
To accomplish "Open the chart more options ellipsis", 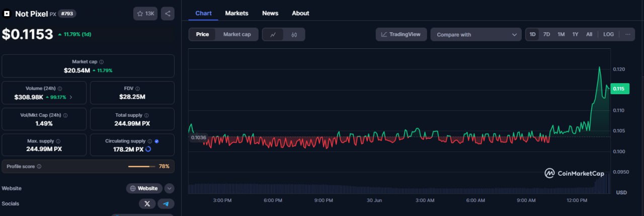I will click(627, 34).
